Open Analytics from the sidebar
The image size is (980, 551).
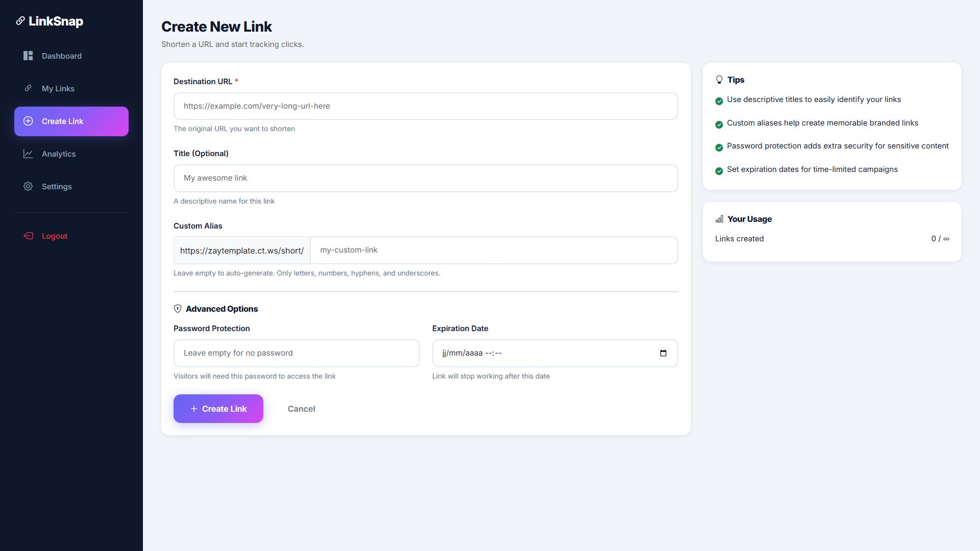pyautogui.click(x=59, y=154)
